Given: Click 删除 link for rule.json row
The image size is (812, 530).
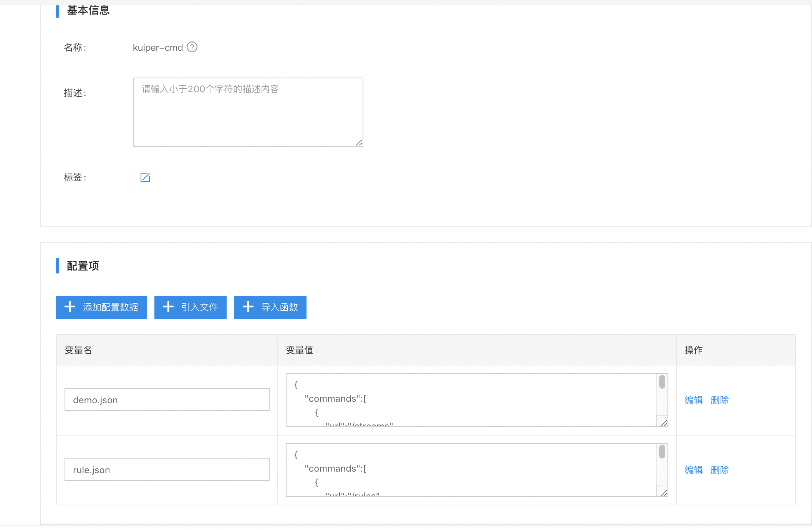Looking at the screenshot, I should 720,470.
